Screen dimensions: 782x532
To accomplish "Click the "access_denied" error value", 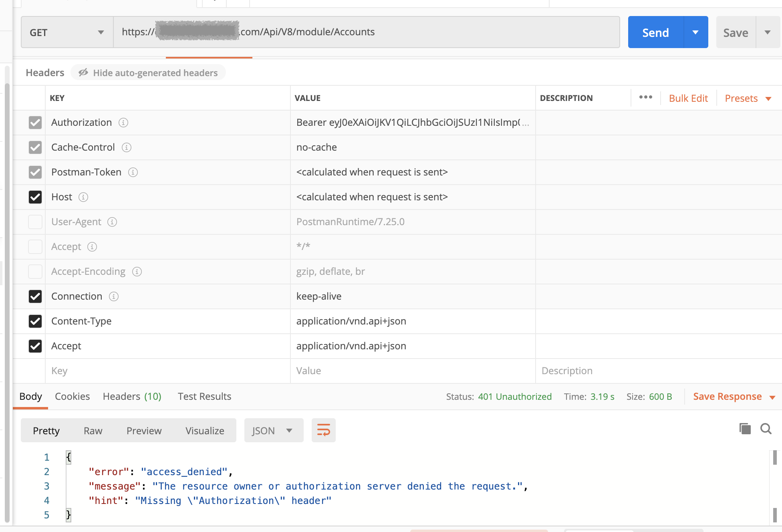I will pyautogui.click(x=184, y=472).
